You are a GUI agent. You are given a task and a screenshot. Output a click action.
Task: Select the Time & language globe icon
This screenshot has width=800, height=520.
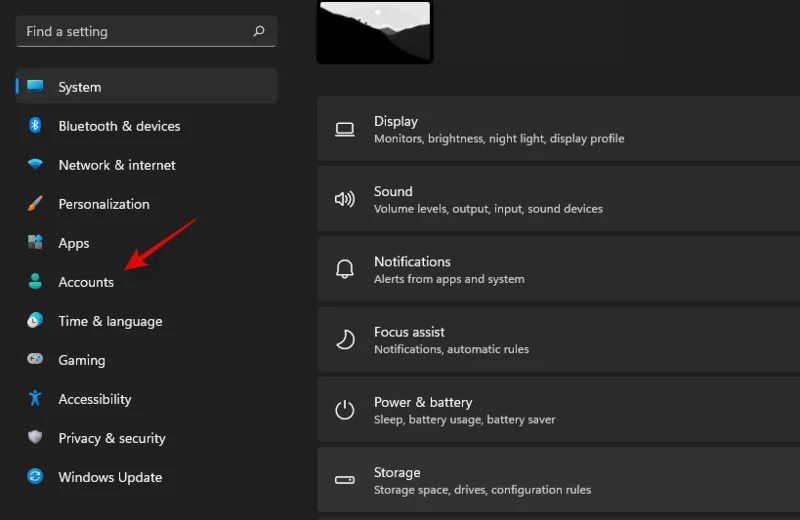tap(36, 321)
